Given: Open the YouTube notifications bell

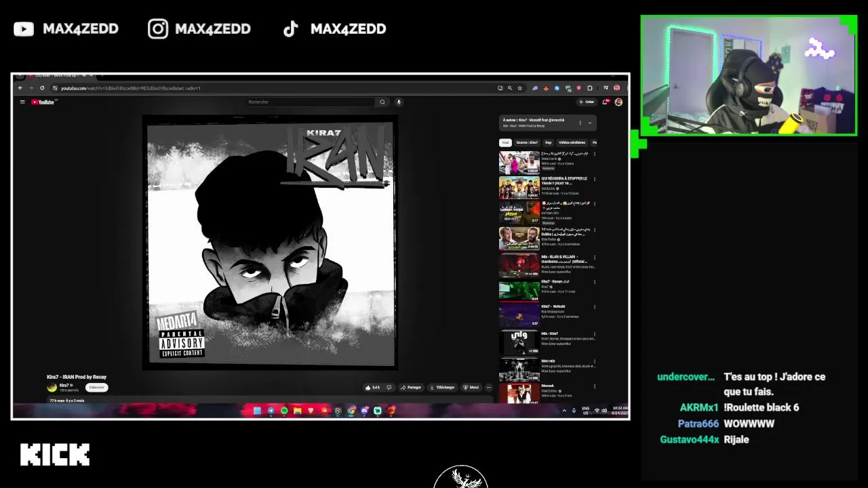Looking at the screenshot, I should point(606,102).
